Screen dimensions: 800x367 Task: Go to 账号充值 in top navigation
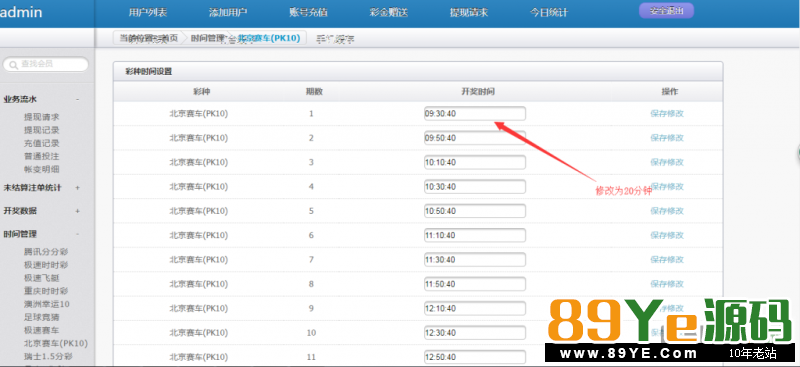point(308,13)
